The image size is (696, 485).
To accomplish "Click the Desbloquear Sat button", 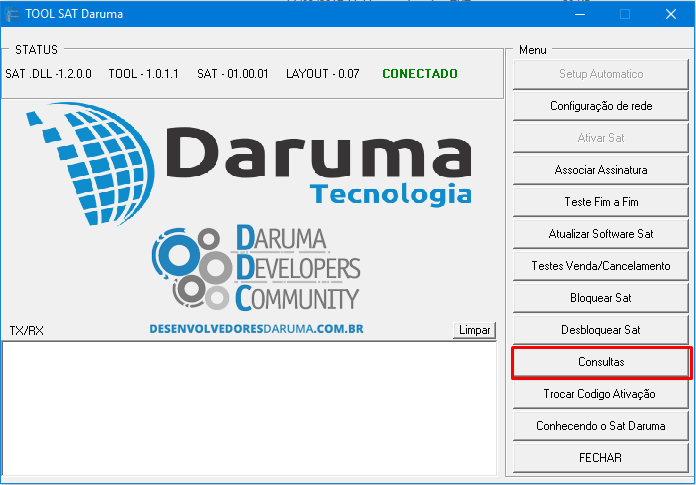I will coord(601,330).
